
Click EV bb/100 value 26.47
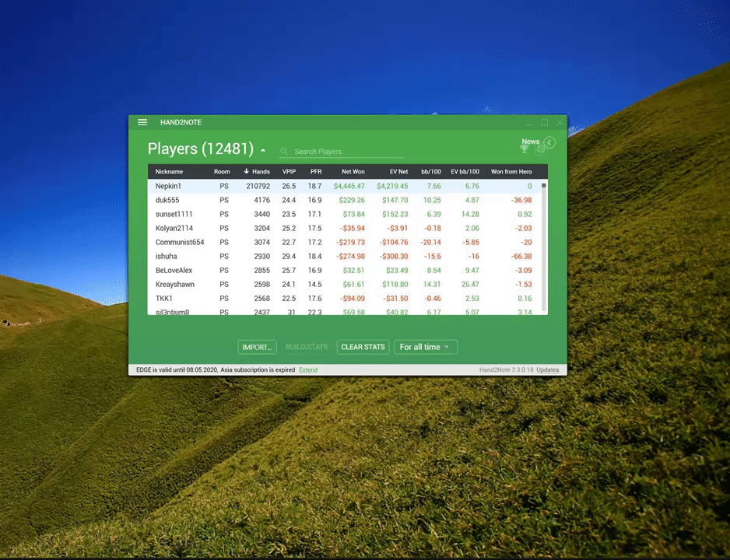click(x=470, y=284)
